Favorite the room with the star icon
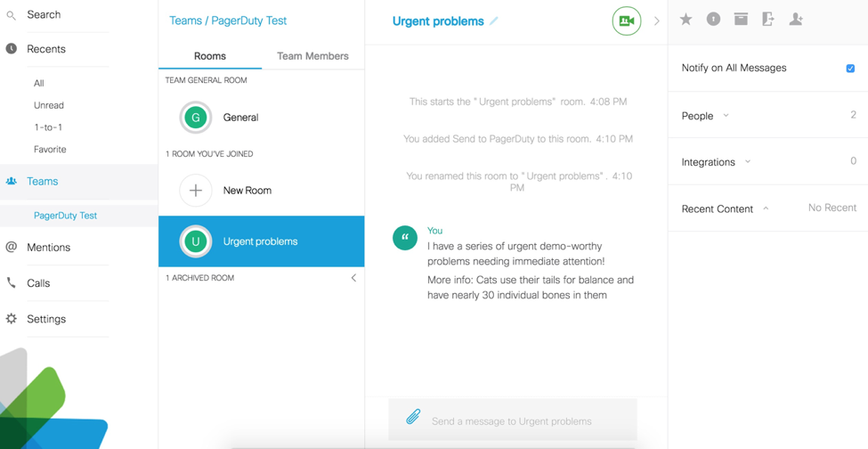The width and height of the screenshot is (868, 449). pos(685,20)
